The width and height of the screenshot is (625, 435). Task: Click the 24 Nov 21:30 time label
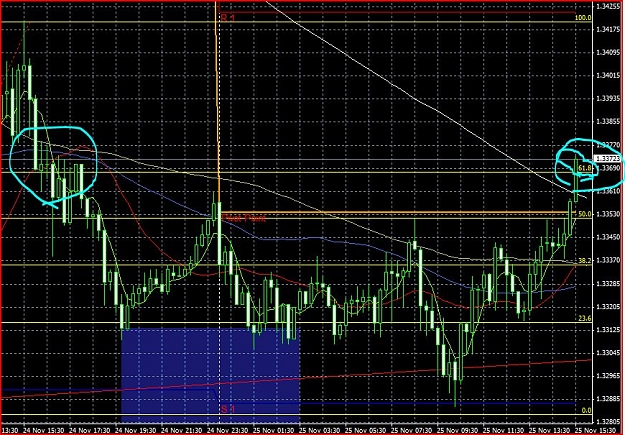[181, 431]
